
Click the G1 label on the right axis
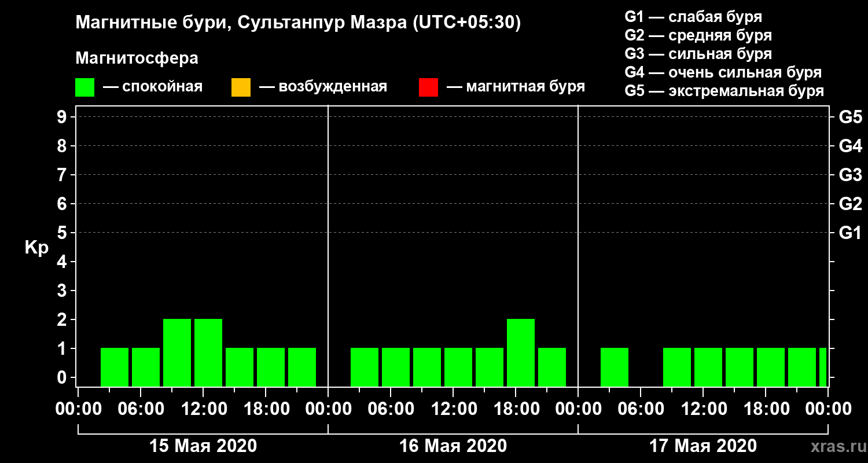click(851, 233)
